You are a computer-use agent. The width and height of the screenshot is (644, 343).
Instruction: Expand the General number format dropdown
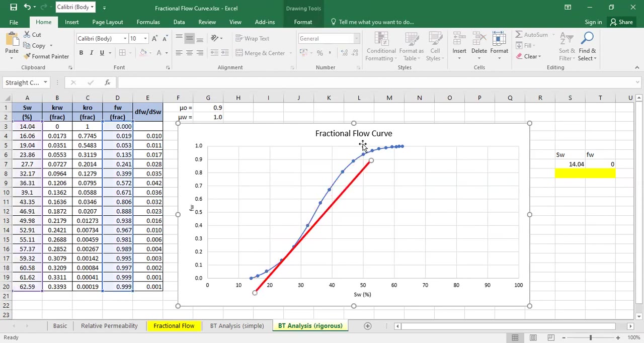tap(357, 38)
